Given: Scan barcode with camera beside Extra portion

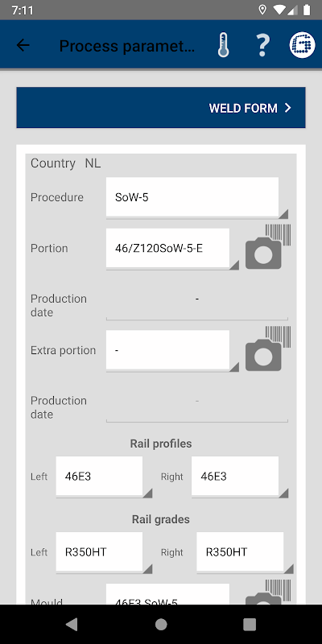Looking at the screenshot, I should 268,349.
